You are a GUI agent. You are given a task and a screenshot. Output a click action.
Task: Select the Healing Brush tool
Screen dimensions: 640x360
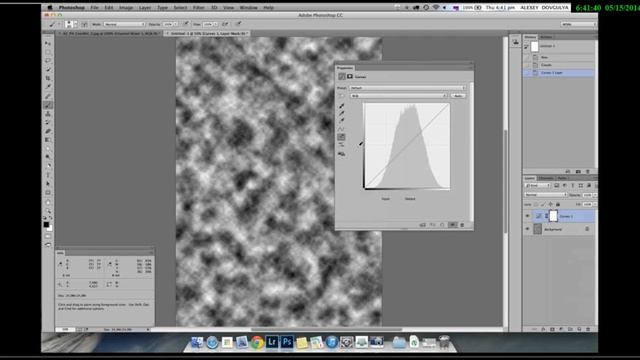pyautogui.click(x=48, y=96)
